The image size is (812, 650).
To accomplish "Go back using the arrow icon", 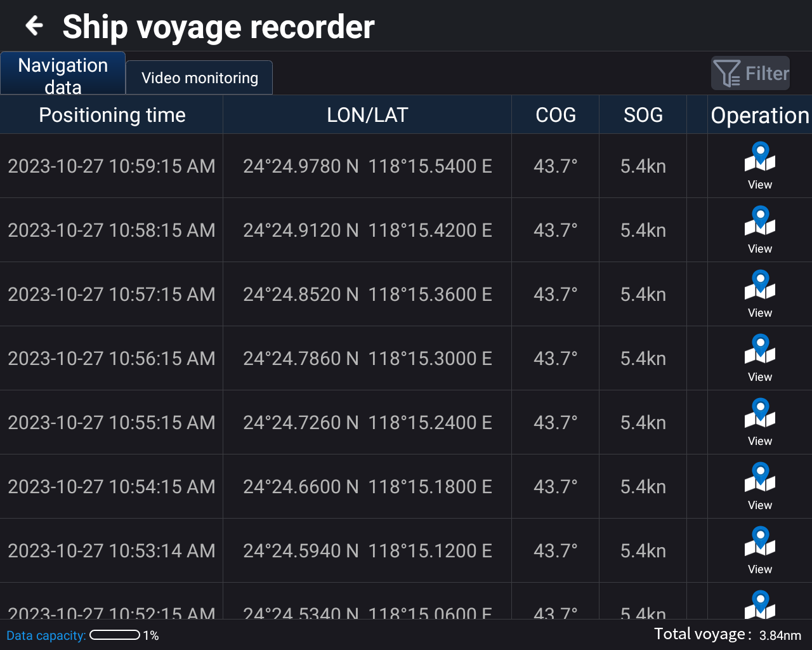I will 34,26.
